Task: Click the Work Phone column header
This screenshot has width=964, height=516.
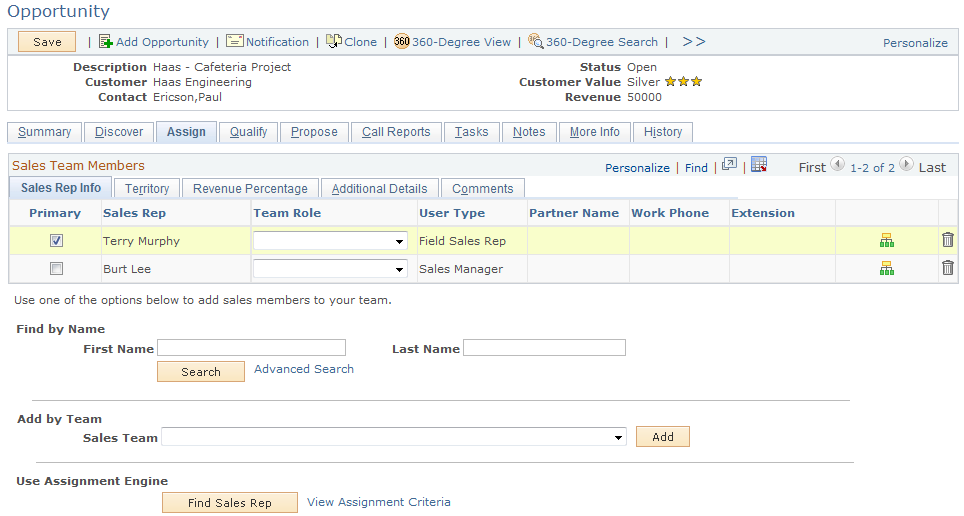Action: pos(670,213)
